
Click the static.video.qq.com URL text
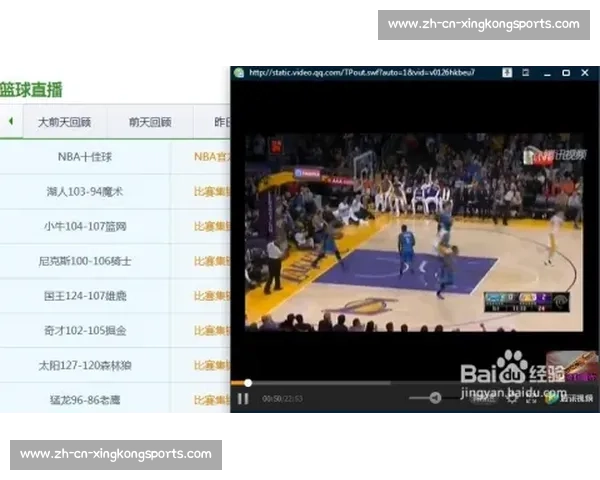click(362, 72)
